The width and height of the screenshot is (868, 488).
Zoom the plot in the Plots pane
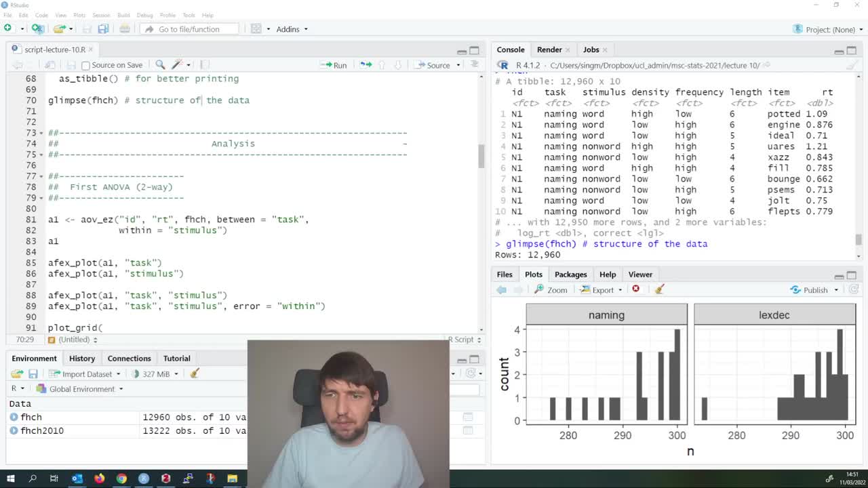[552, 289]
